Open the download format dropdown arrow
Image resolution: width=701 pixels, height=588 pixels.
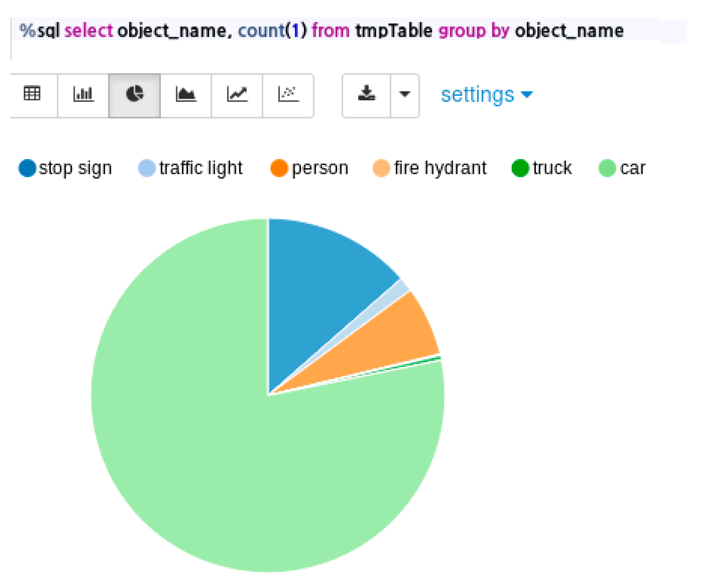[x=405, y=94]
